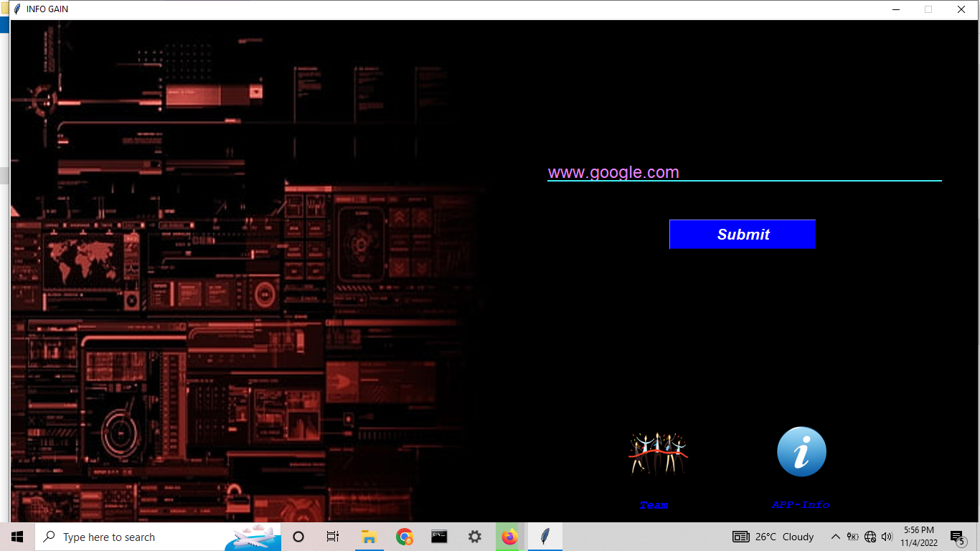Open network globe icon in tray
Image resolution: width=980 pixels, height=551 pixels.
click(x=870, y=537)
